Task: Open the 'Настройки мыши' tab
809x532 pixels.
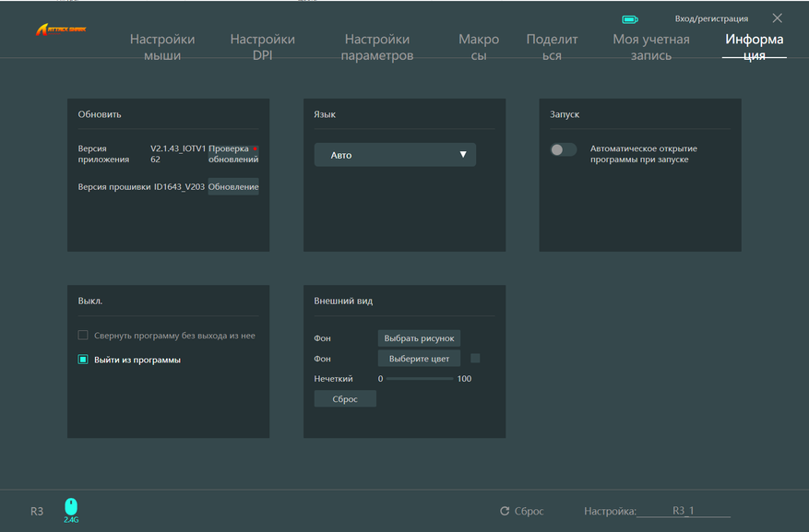Action: coord(162,47)
